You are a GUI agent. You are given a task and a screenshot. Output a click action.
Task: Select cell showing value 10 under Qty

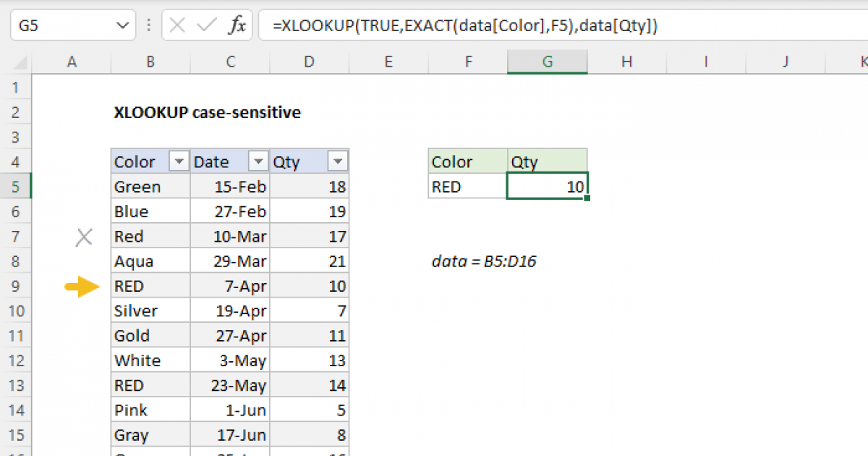click(548, 186)
